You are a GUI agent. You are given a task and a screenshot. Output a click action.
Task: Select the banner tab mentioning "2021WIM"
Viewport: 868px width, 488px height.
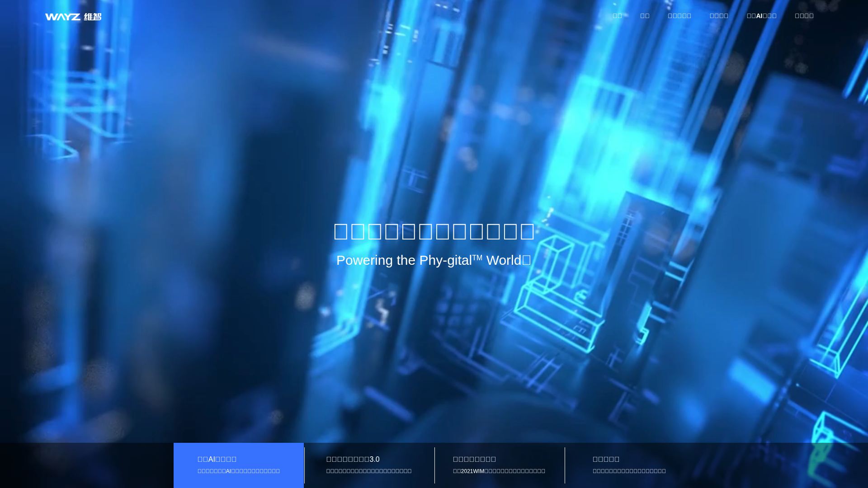tap(499, 465)
